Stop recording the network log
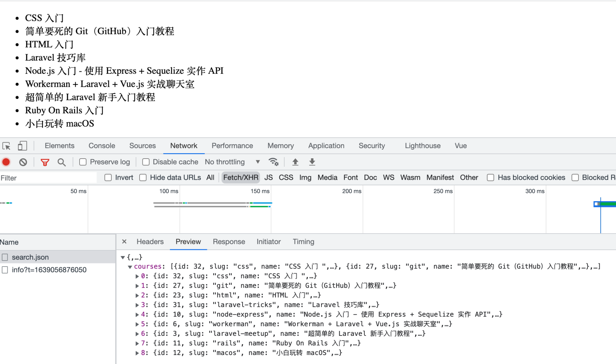 [x=6, y=162]
